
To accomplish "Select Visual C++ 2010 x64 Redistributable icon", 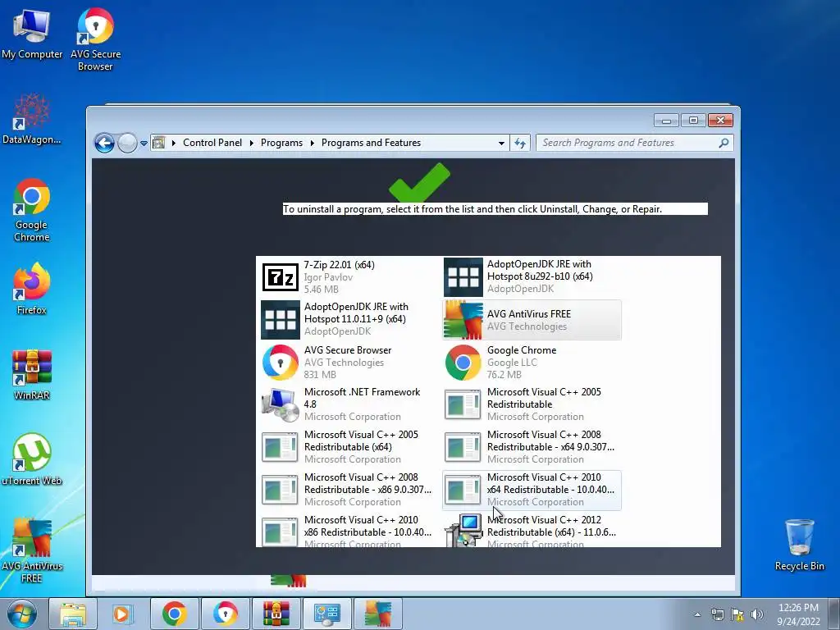I will click(463, 491).
